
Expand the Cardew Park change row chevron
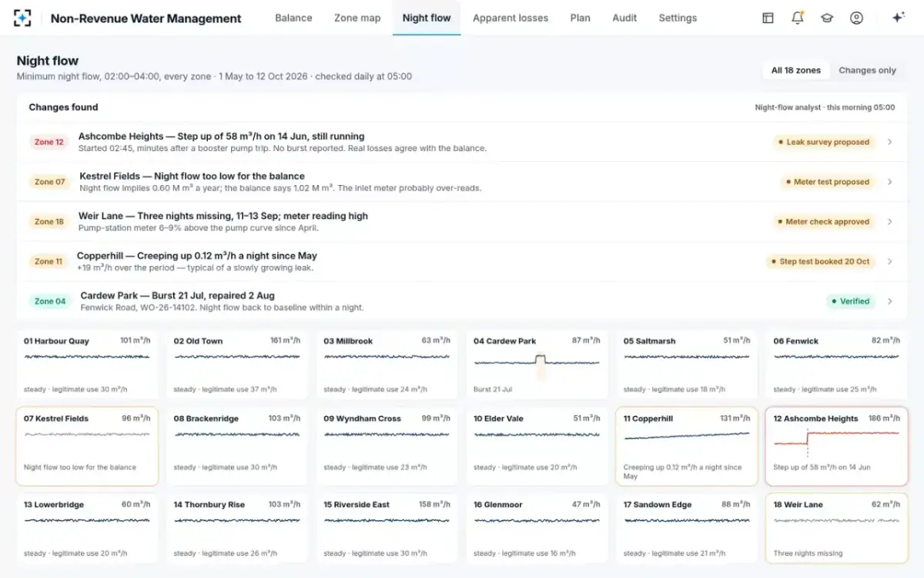point(890,301)
